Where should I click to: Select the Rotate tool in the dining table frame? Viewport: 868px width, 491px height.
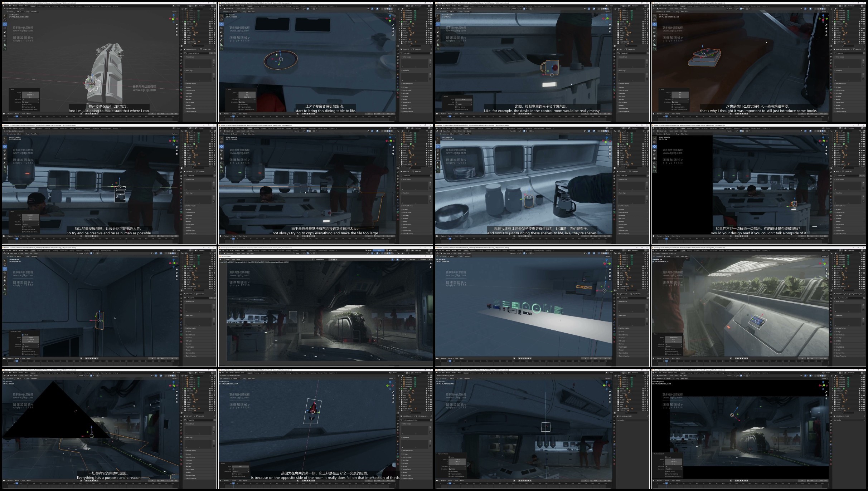click(221, 28)
